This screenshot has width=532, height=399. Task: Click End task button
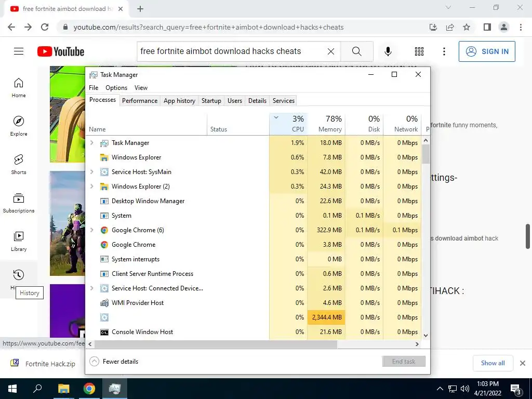coord(404,362)
